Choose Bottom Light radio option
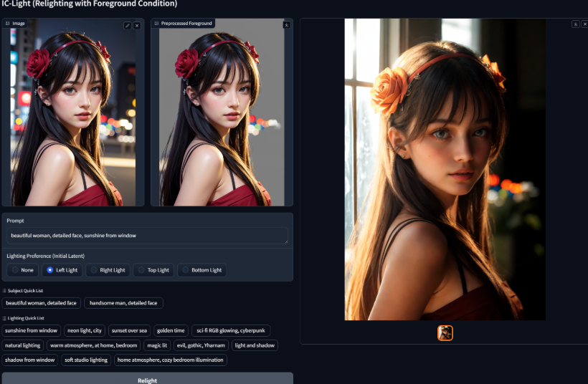Viewport: 588px width, 384px height. [x=201, y=270]
